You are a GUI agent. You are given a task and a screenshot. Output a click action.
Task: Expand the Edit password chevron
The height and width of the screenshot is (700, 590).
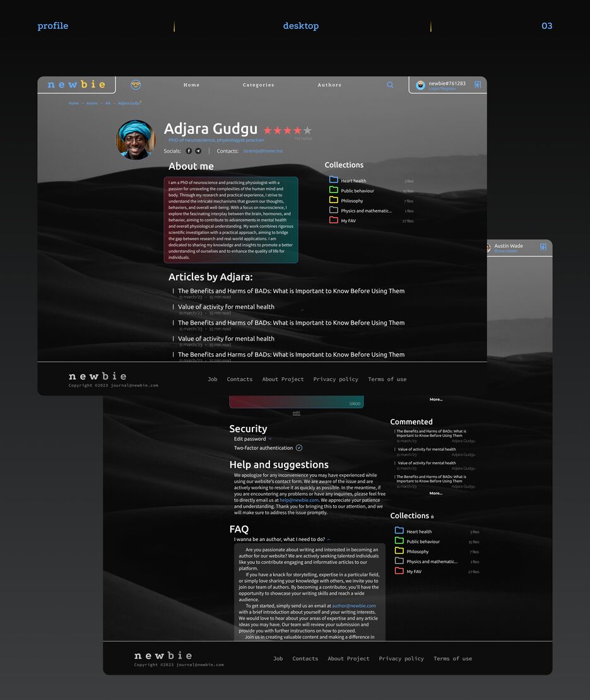tap(270, 439)
